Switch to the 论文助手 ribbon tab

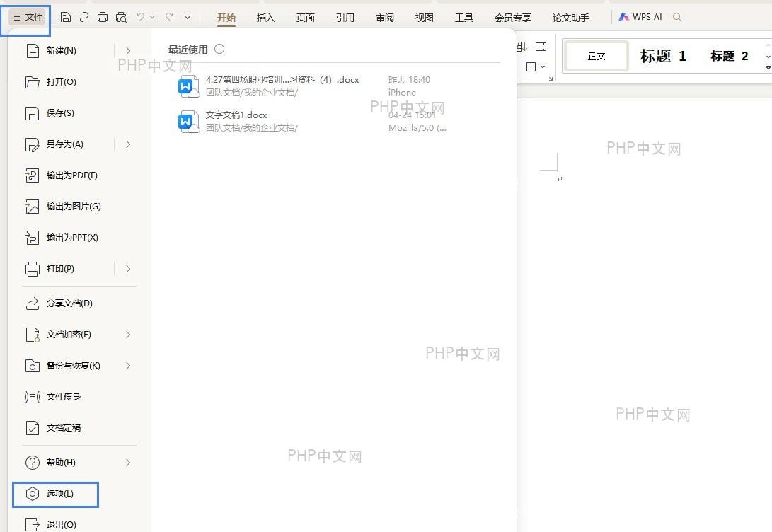570,18
